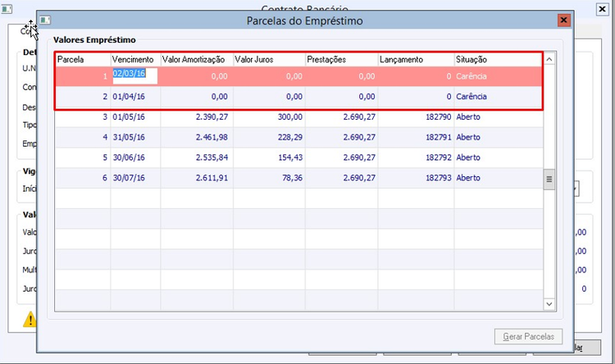Close the Contrato Bancário window
The image size is (615, 364).
coord(602,9)
